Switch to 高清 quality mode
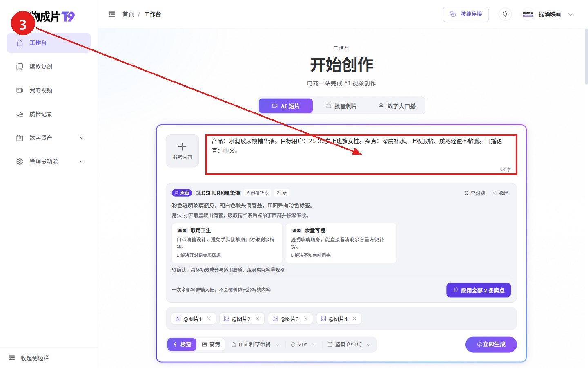Viewport: 588px width, 368px height. coord(211,344)
